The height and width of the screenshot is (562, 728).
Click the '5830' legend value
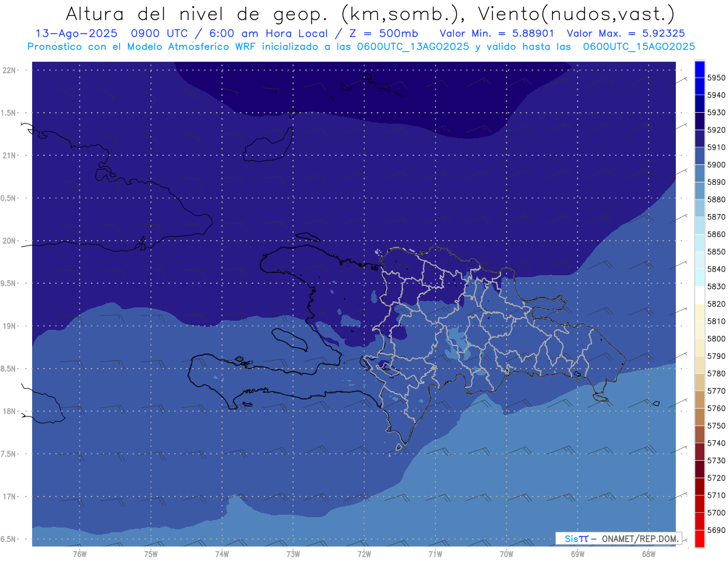716,286
